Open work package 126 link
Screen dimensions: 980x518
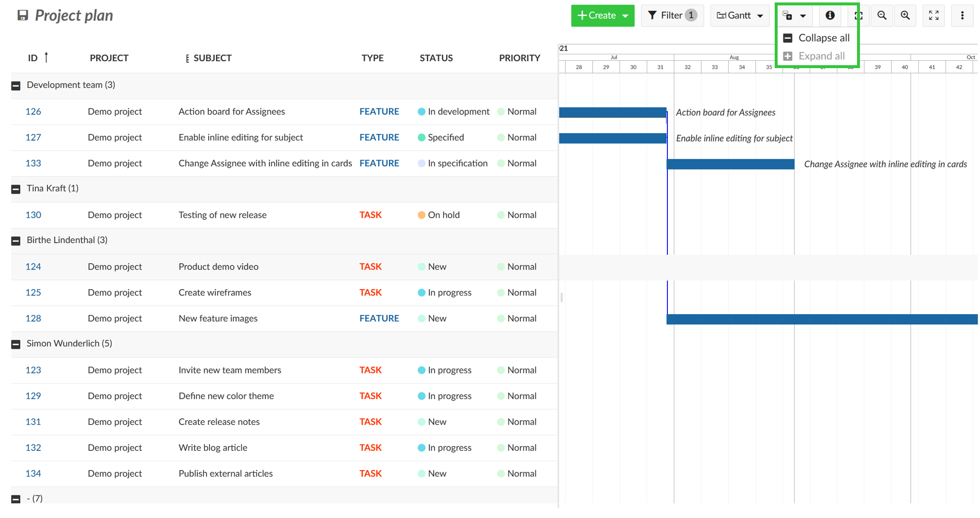(33, 112)
